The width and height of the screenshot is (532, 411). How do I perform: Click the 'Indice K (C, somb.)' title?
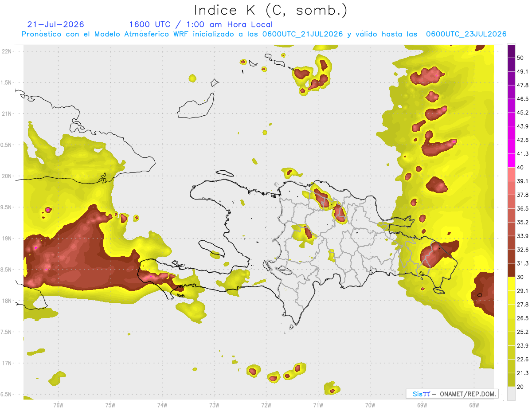point(270,11)
